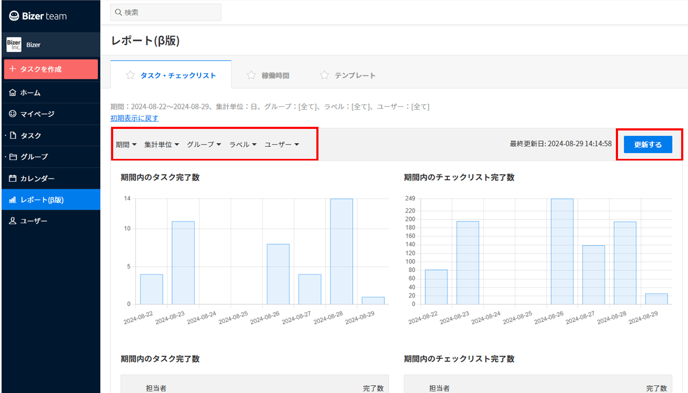Open the カレンダー calendar icon
This screenshot has width=688, height=393.
[13, 179]
